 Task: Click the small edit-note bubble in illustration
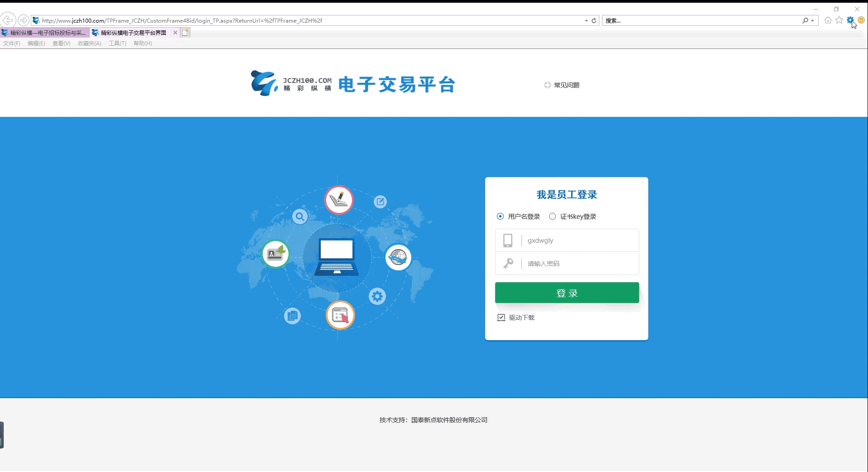coord(380,202)
